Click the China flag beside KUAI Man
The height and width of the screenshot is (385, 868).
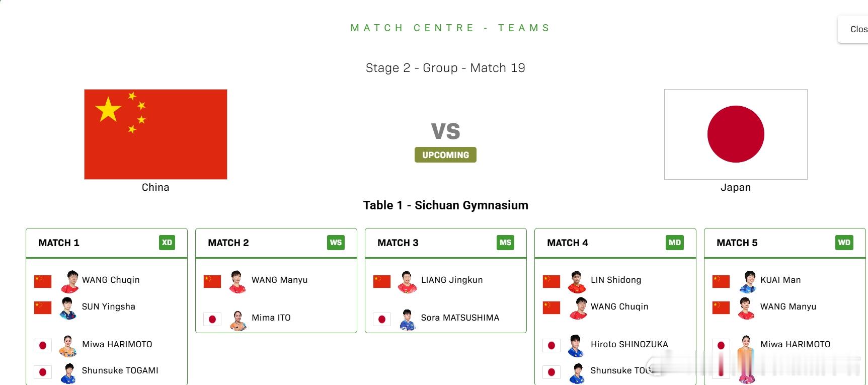721,281
